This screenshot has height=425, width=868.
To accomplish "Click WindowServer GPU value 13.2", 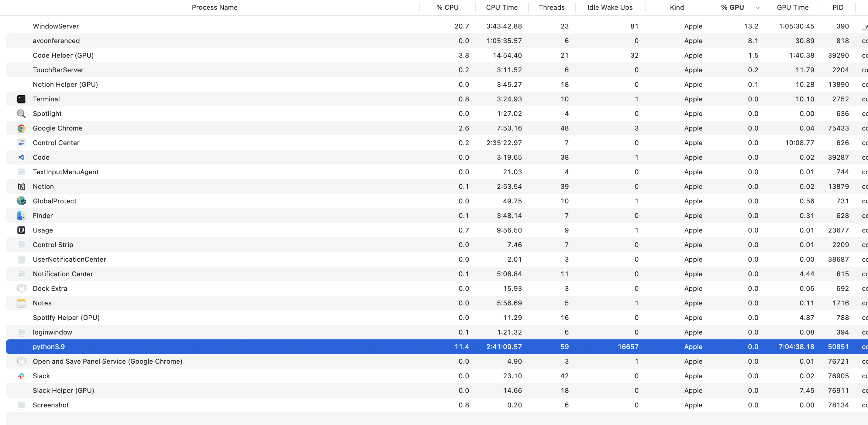I will [x=751, y=26].
